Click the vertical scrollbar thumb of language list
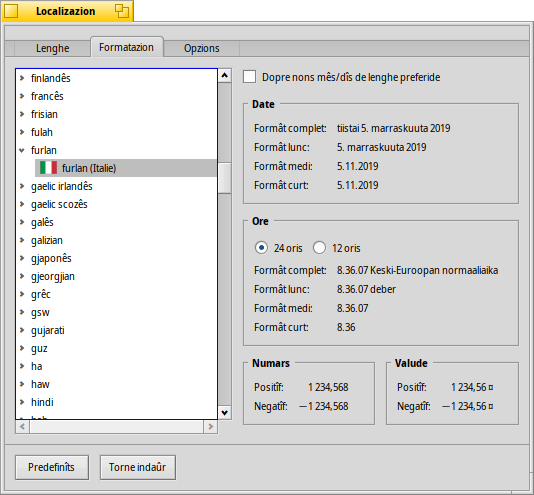 [224, 178]
